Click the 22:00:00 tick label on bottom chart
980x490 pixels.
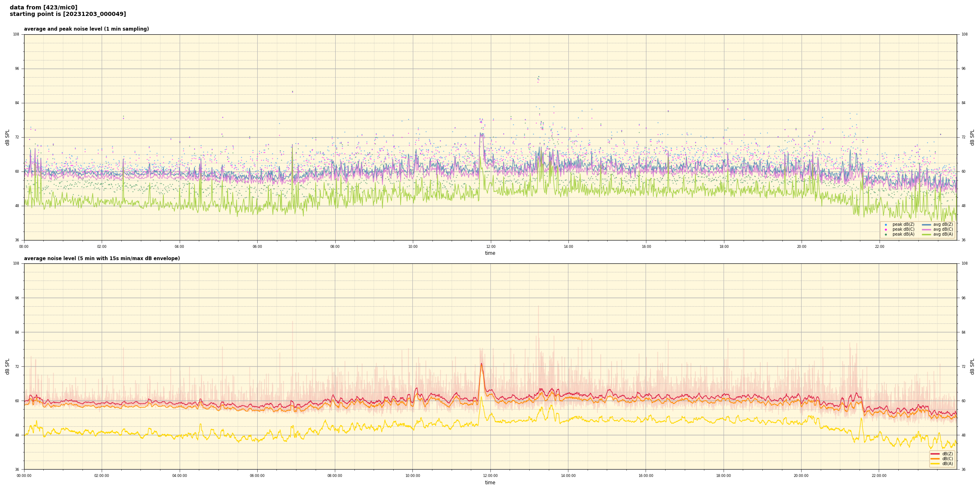click(x=879, y=476)
